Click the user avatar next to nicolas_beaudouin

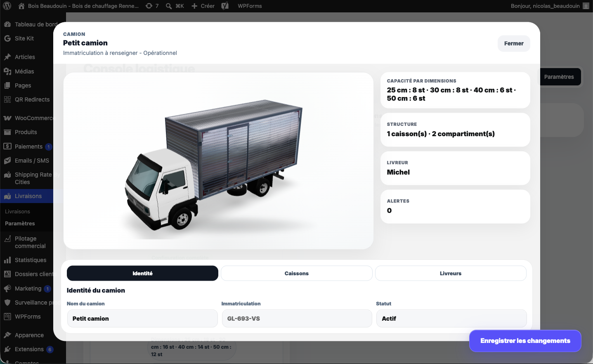coord(586,6)
